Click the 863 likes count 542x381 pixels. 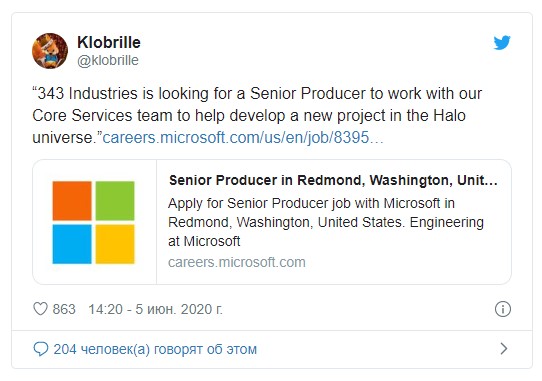(x=64, y=309)
